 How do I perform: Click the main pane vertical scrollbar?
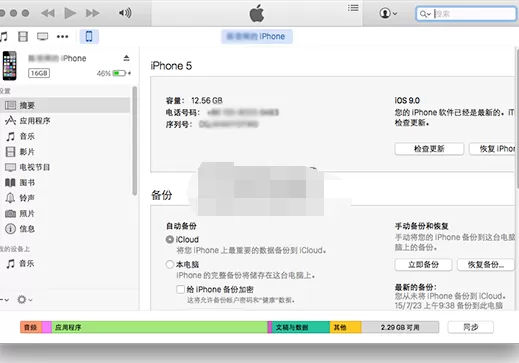pos(517,118)
